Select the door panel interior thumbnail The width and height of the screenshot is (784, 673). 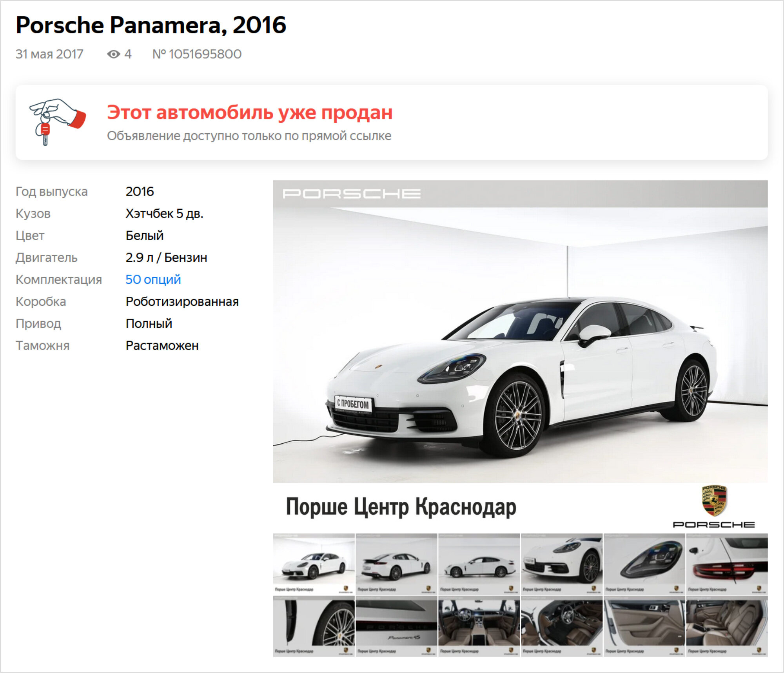(644, 626)
